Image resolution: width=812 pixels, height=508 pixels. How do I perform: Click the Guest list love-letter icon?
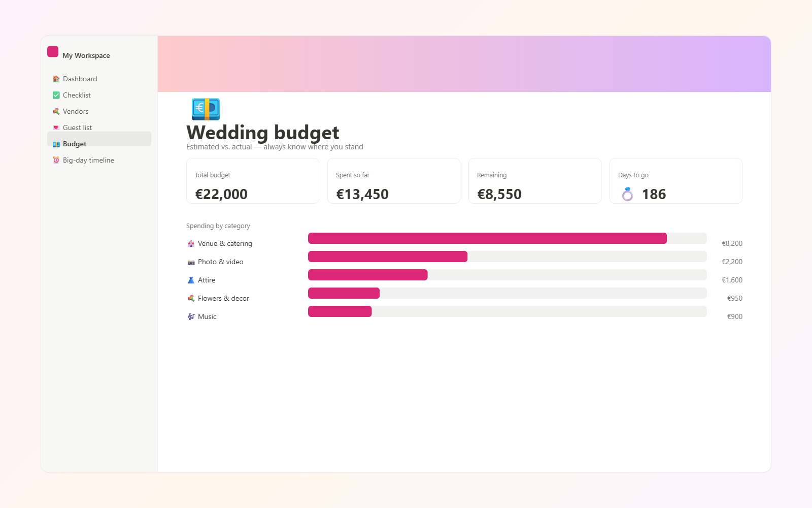click(x=56, y=128)
